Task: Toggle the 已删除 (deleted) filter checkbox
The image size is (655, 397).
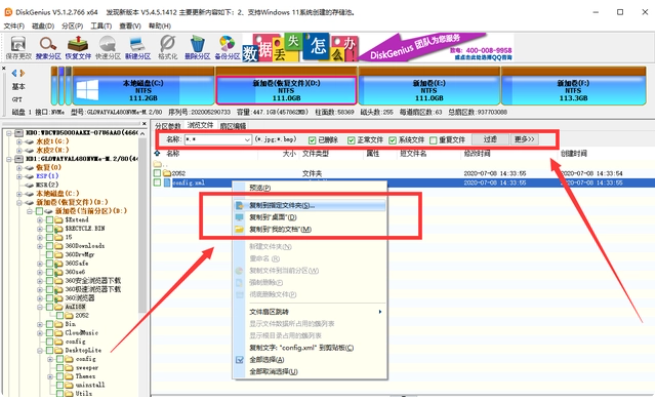Action: tap(312, 140)
